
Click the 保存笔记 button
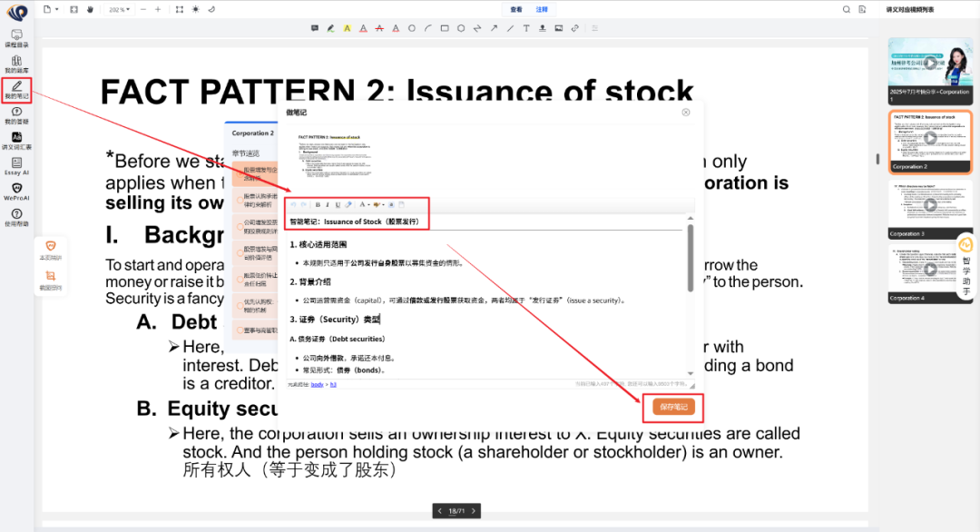pos(673,407)
